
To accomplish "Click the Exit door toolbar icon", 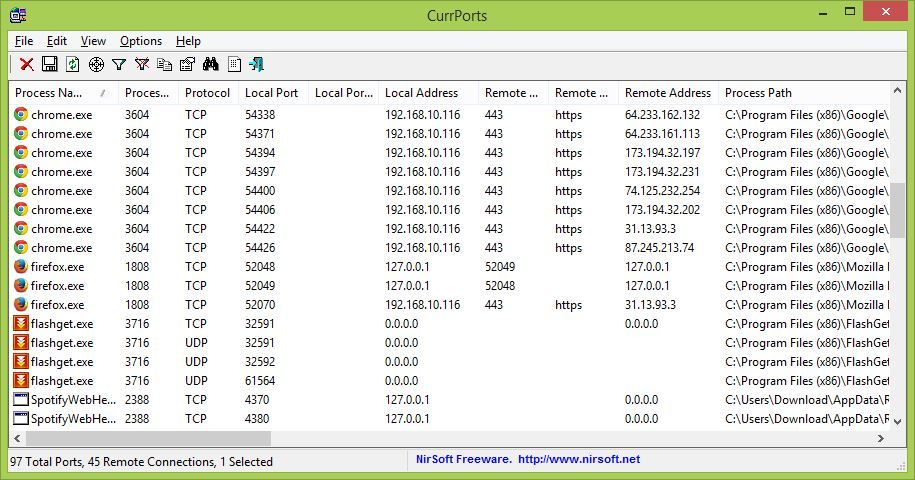I will [x=256, y=64].
